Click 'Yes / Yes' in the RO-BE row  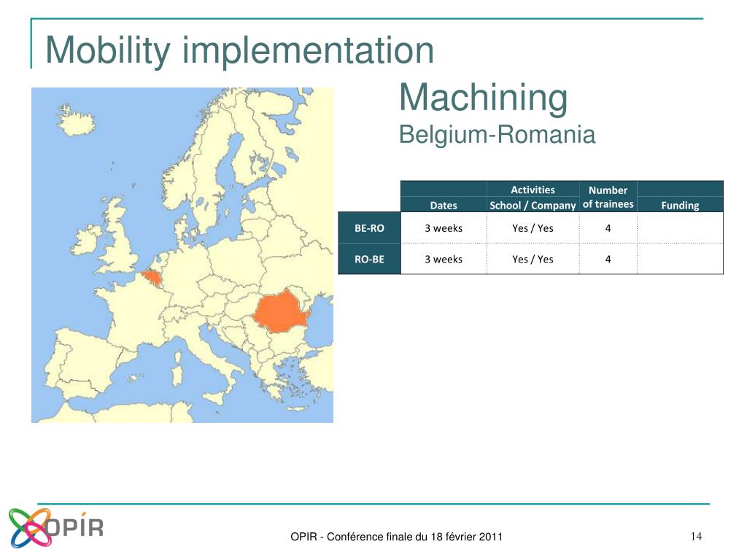point(533,259)
